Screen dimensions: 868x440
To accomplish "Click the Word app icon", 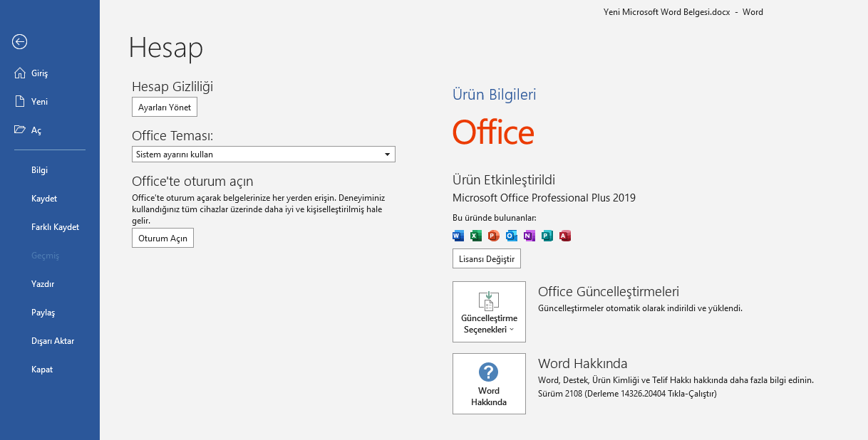I will tap(458, 236).
